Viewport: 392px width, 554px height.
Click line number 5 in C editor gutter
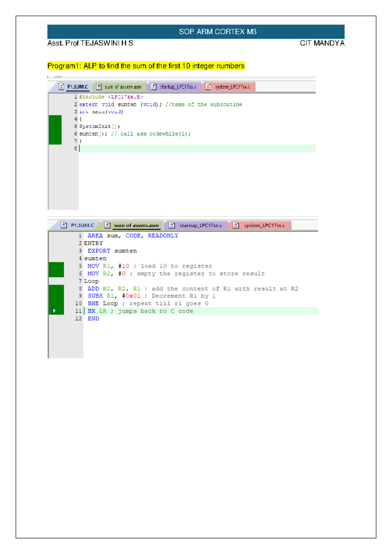[76, 126]
